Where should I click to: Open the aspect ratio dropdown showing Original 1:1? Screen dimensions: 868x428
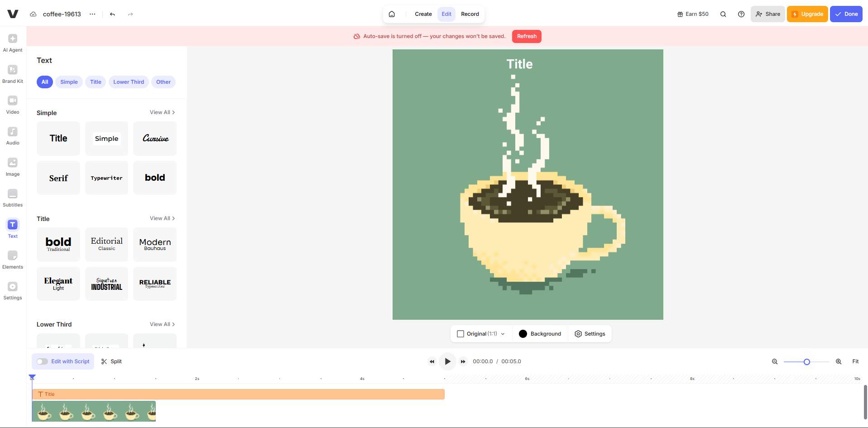[x=481, y=334]
